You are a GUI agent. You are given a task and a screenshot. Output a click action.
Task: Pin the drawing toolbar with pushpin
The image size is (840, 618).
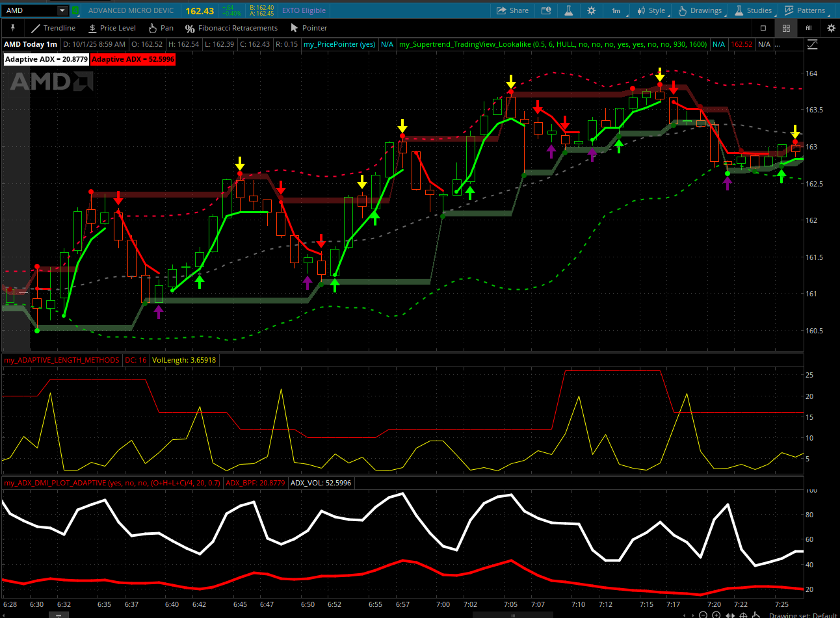click(x=12, y=28)
